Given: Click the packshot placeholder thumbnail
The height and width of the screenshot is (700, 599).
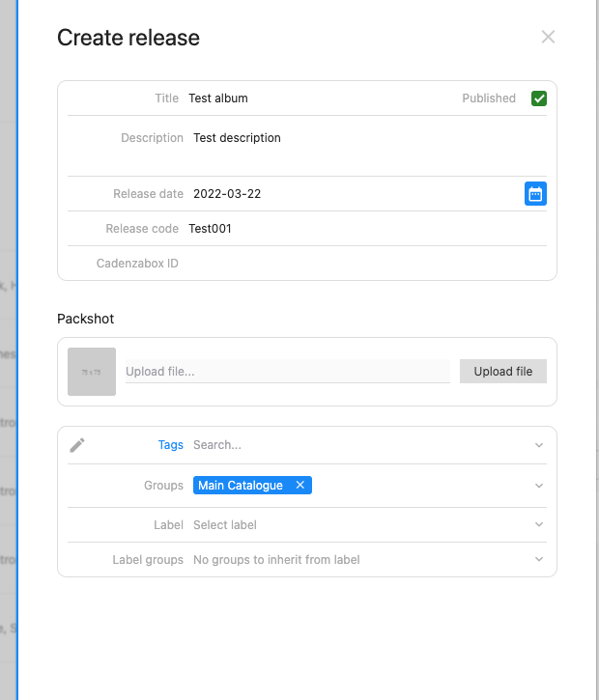Looking at the screenshot, I should pos(92,372).
